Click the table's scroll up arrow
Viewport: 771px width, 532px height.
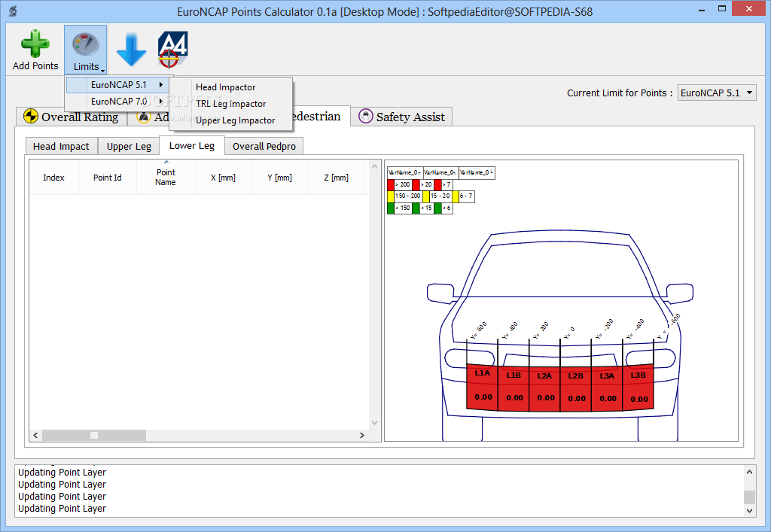click(375, 166)
